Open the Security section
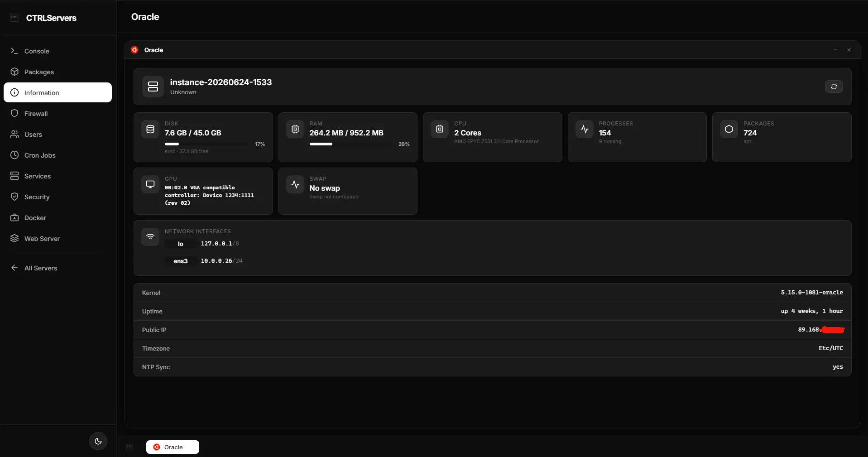This screenshot has height=457, width=868. point(58,197)
